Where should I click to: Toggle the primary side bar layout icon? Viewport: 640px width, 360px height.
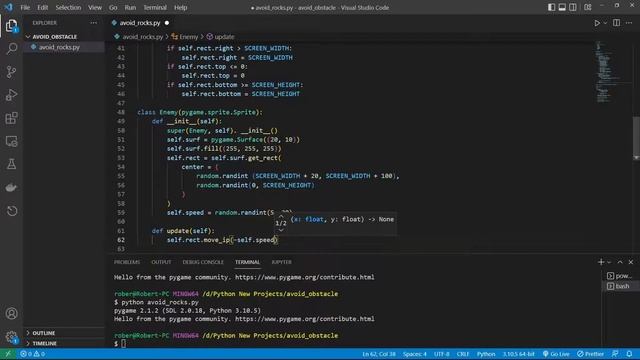(551, 7)
